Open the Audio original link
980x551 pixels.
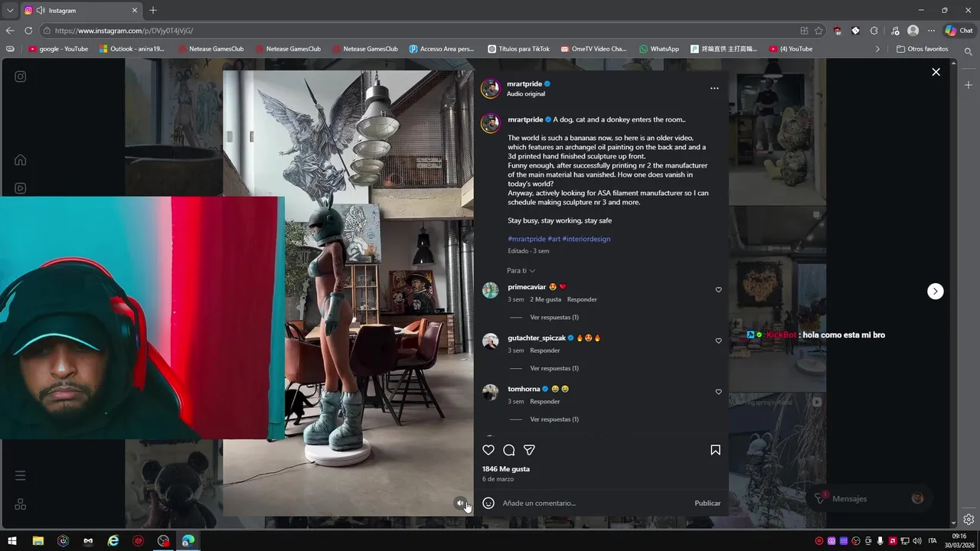526,94
